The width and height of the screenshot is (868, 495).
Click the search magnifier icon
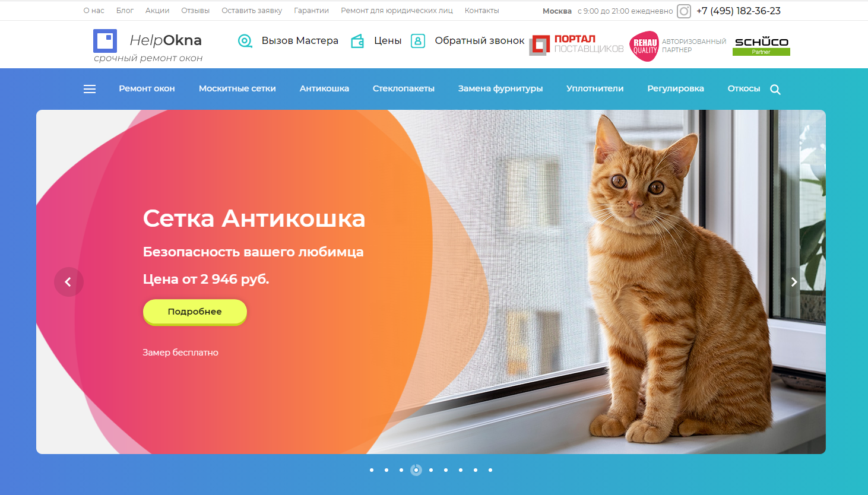point(775,90)
